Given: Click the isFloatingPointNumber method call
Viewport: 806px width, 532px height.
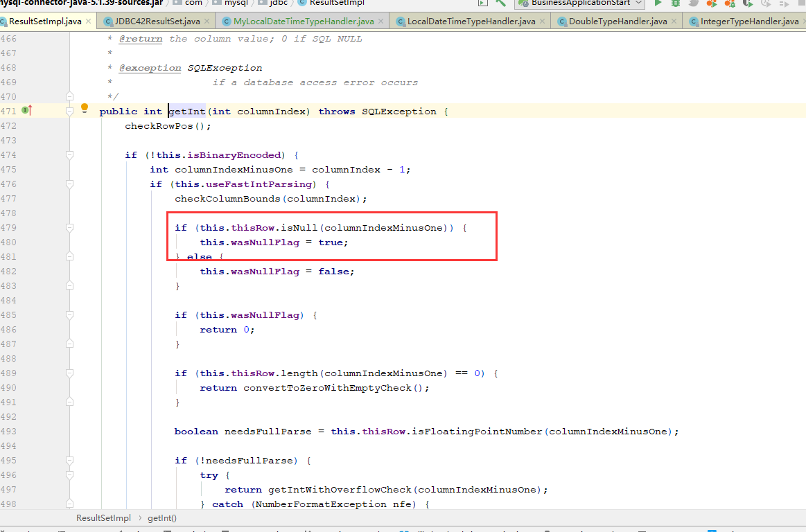Looking at the screenshot, I should (x=477, y=432).
